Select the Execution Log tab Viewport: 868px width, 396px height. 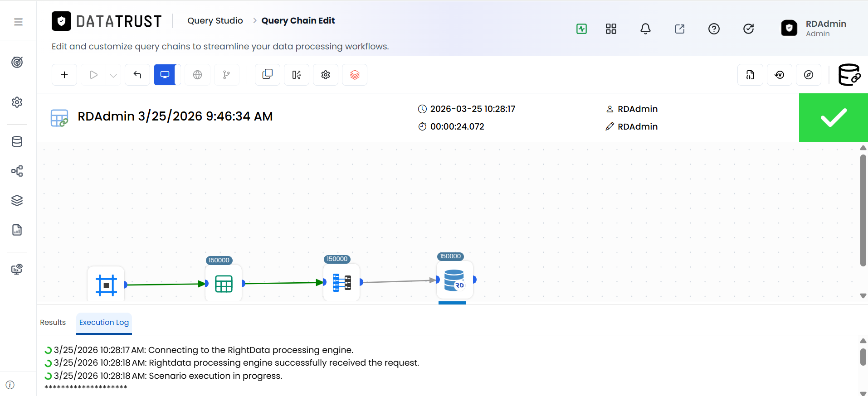click(104, 322)
